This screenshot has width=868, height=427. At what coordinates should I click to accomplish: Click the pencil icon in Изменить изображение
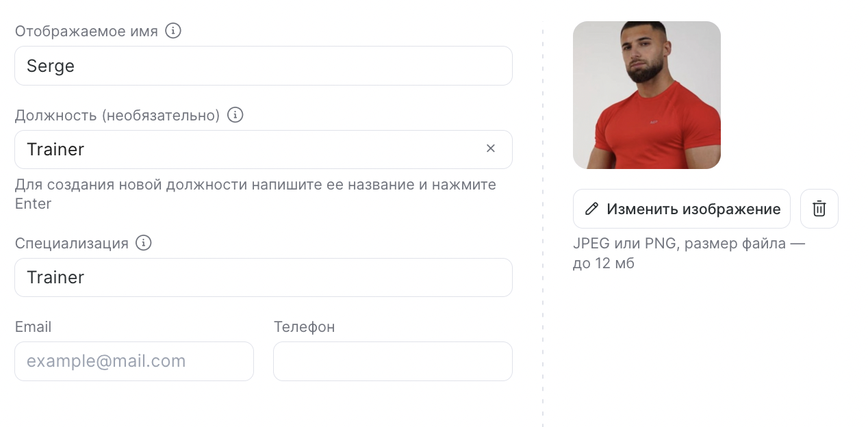tap(591, 209)
